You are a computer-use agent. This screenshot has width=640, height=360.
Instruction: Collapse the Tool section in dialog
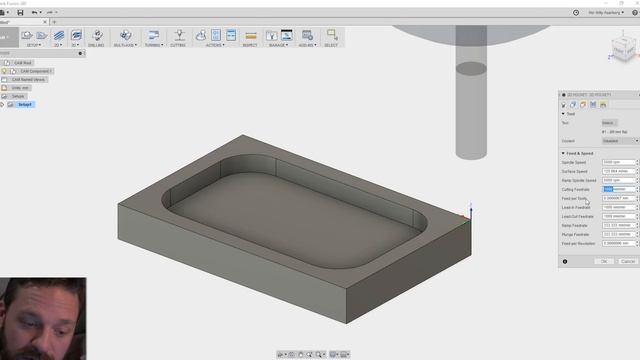pos(563,114)
